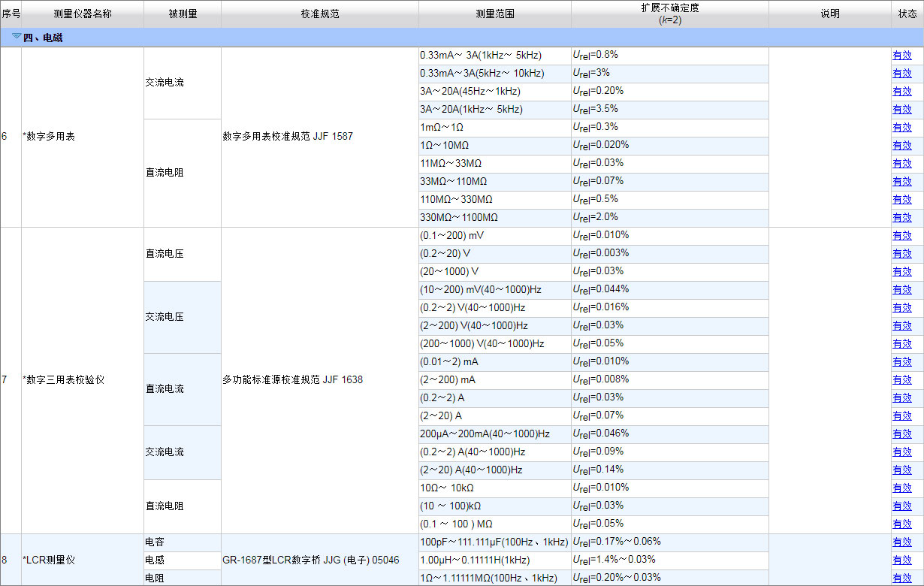
Task: Select the Urel=0.046% uncertainty cell
Action: 670,434
